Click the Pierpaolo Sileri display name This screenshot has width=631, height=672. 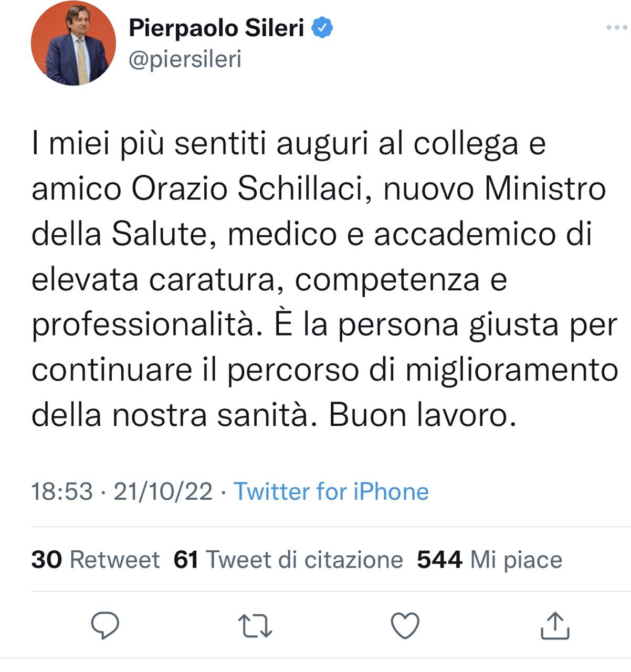click(x=216, y=28)
